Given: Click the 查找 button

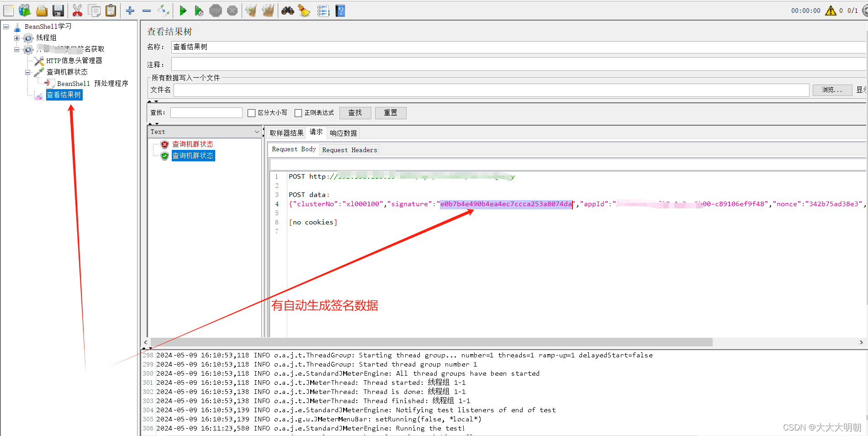Looking at the screenshot, I should click(355, 113).
